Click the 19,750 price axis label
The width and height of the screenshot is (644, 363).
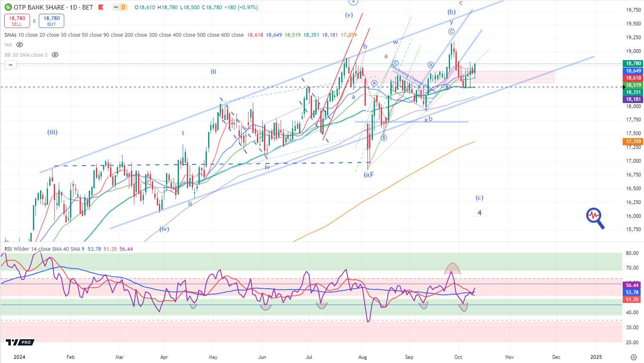633,10
